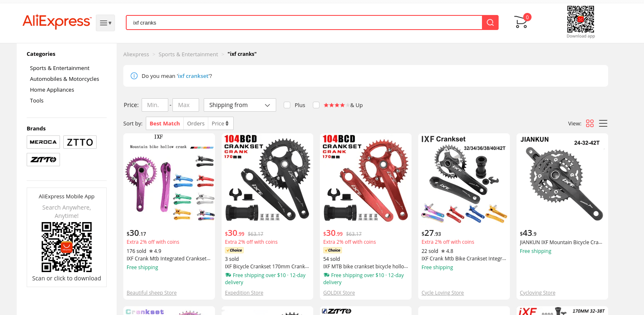This screenshot has width=644, height=315.
Task: Click the $30.17 price
Action: click(136, 233)
